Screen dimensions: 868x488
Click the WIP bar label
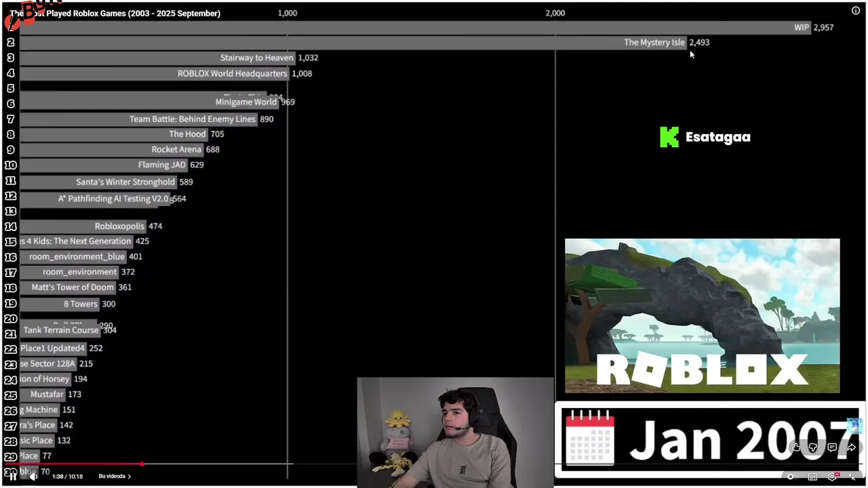coord(802,27)
